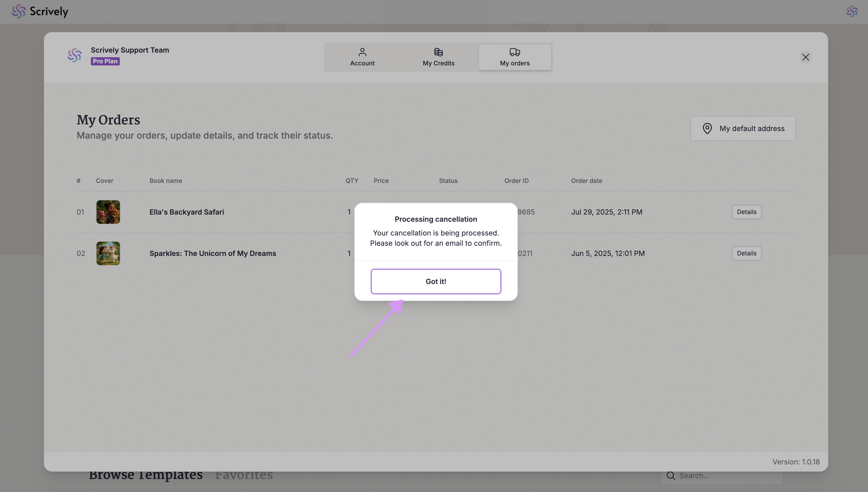Click the location pin icon
Image resolution: width=868 pixels, height=492 pixels.
click(x=707, y=128)
